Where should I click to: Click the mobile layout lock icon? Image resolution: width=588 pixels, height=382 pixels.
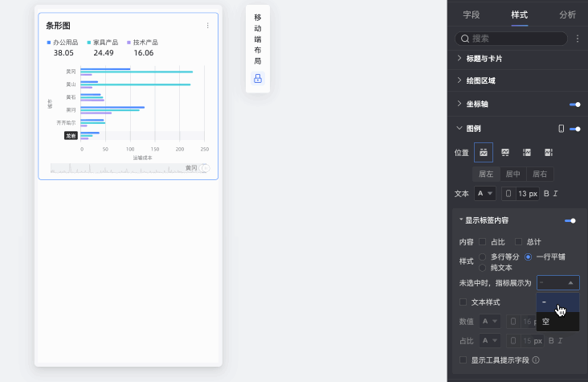click(x=258, y=79)
